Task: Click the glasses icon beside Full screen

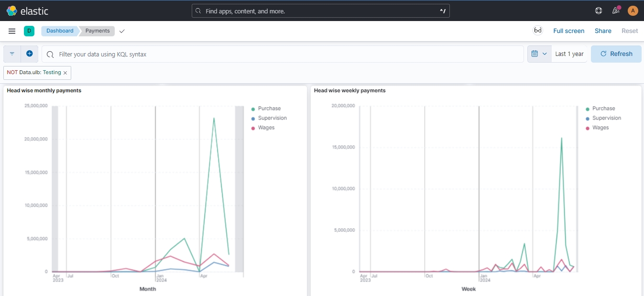Action: tap(538, 31)
